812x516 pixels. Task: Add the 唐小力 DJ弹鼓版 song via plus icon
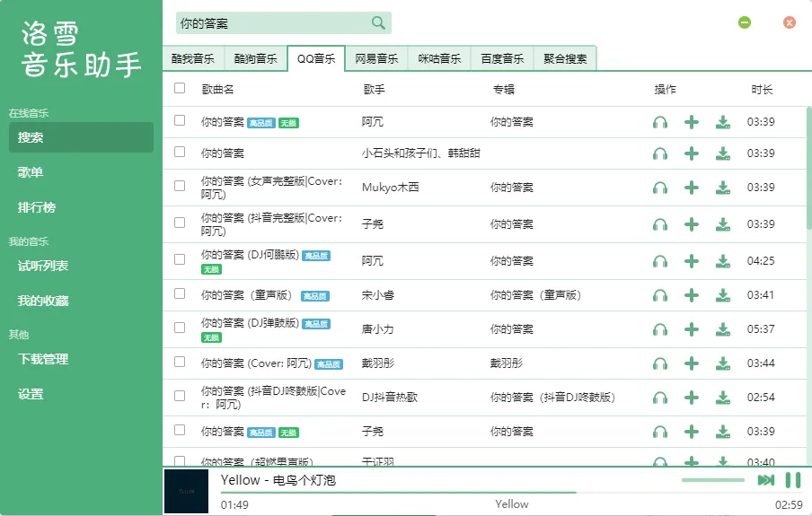692,329
